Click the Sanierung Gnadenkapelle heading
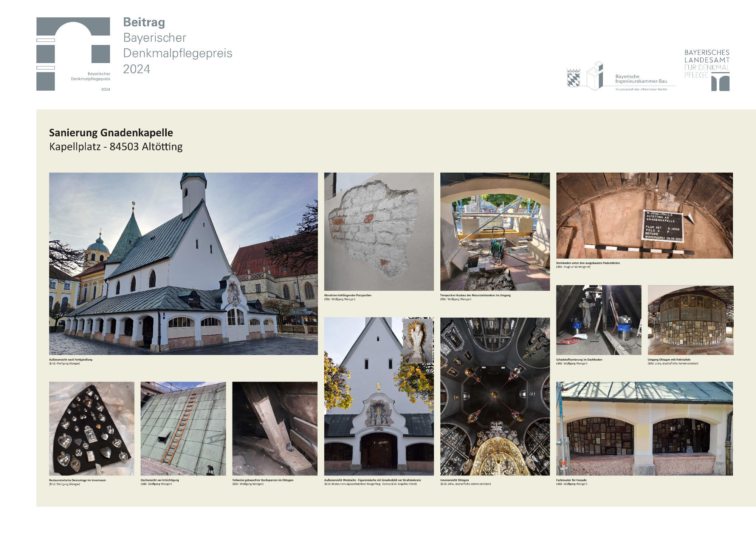The width and height of the screenshot is (756, 534). pyautogui.click(x=111, y=133)
